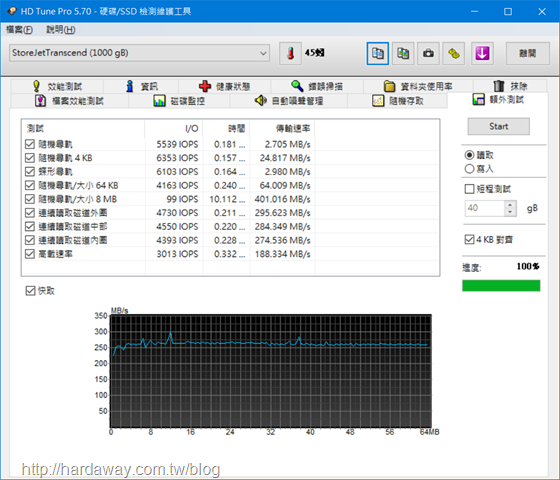Click the yellow options settings icon

point(454,54)
